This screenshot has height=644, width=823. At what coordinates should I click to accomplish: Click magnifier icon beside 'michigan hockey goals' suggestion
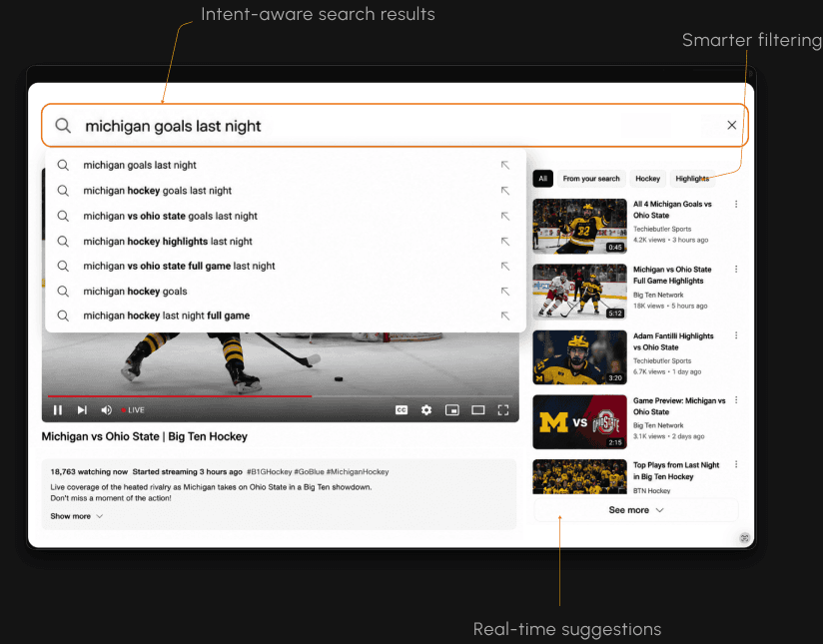coord(63,292)
